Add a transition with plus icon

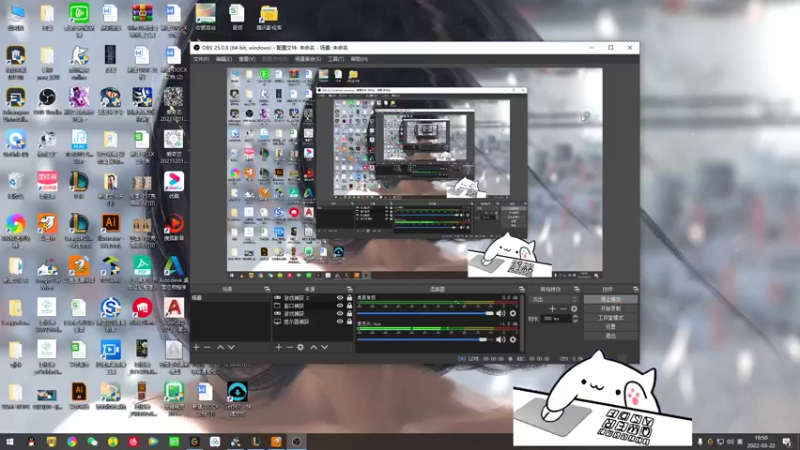pos(552,309)
